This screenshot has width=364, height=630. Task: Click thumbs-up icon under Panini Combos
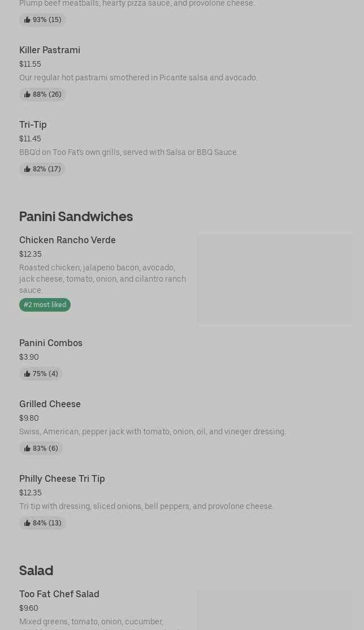[x=27, y=374]
